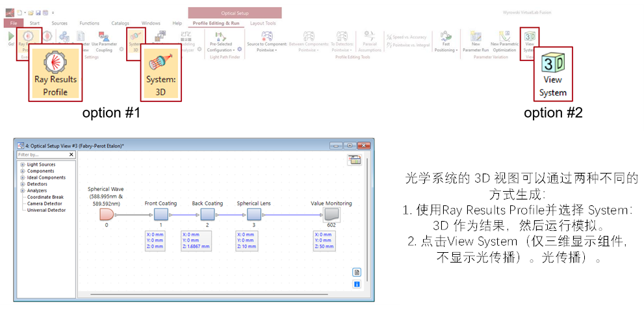
Task: Switch to the Layout Tools tab
Action: pyautogui.click(x=263, y=23)
